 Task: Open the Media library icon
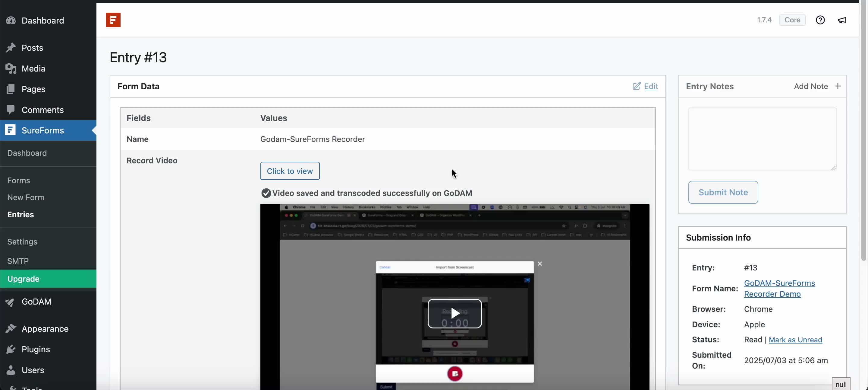11,69
